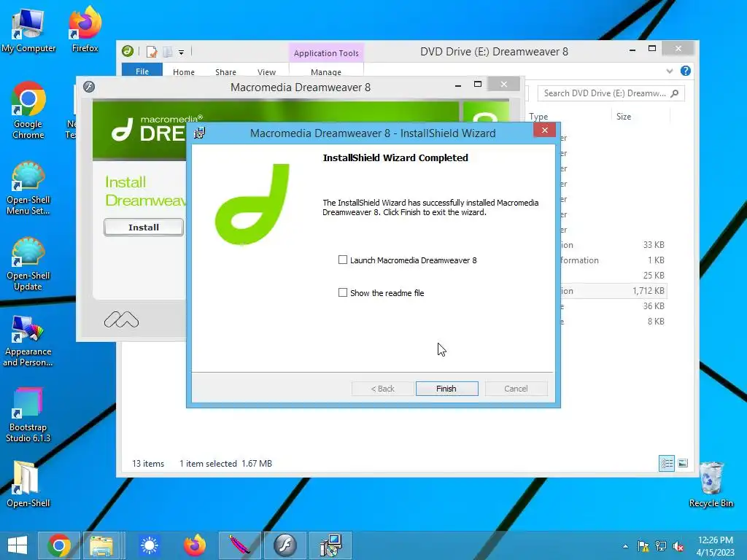The width and height of the screenshot is (747, 560).
Task: Open Firefox from the taskbar
Action: click(195, 545)
